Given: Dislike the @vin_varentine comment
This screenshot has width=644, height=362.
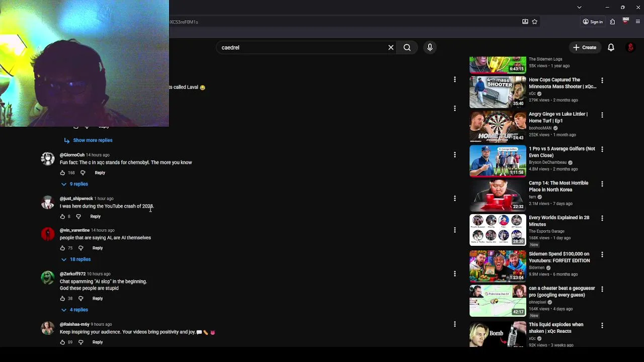Looking at the screenshot, I should (80, 248).
